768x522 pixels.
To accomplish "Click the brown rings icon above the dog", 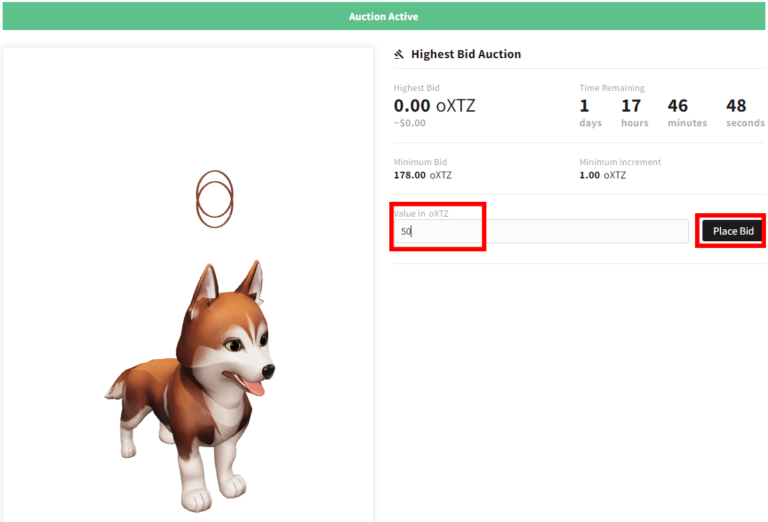I will coord(214,196).
